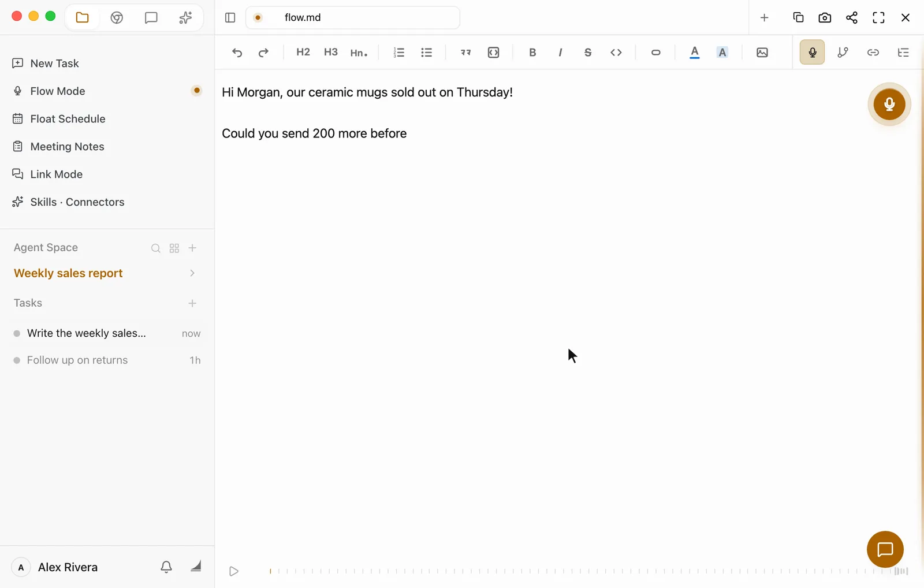Insert a bulleted list
This screenshot has height=588, width=924.
(x=427, y=53)
